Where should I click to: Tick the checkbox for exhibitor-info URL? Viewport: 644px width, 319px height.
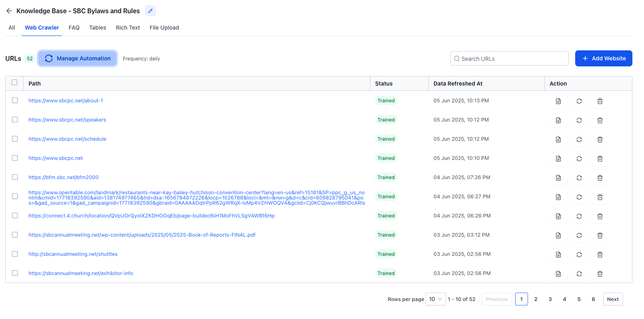click(x=15, y=273)
